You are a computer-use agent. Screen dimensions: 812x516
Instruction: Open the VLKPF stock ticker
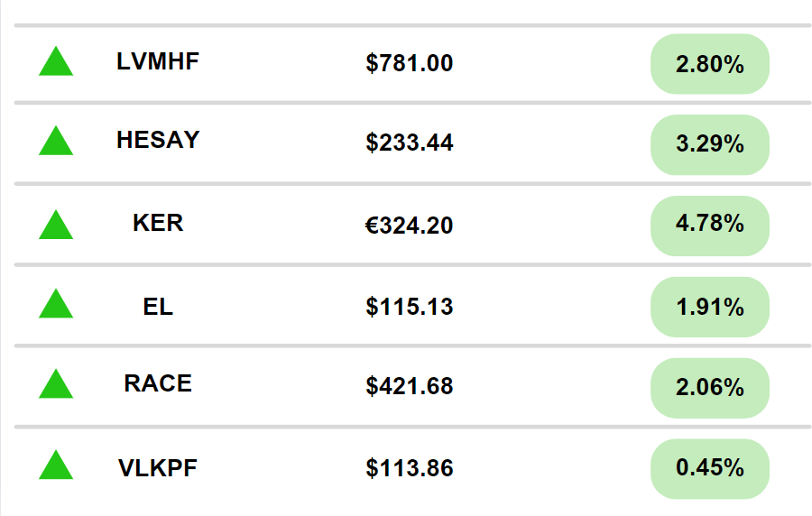click(158, 468)
